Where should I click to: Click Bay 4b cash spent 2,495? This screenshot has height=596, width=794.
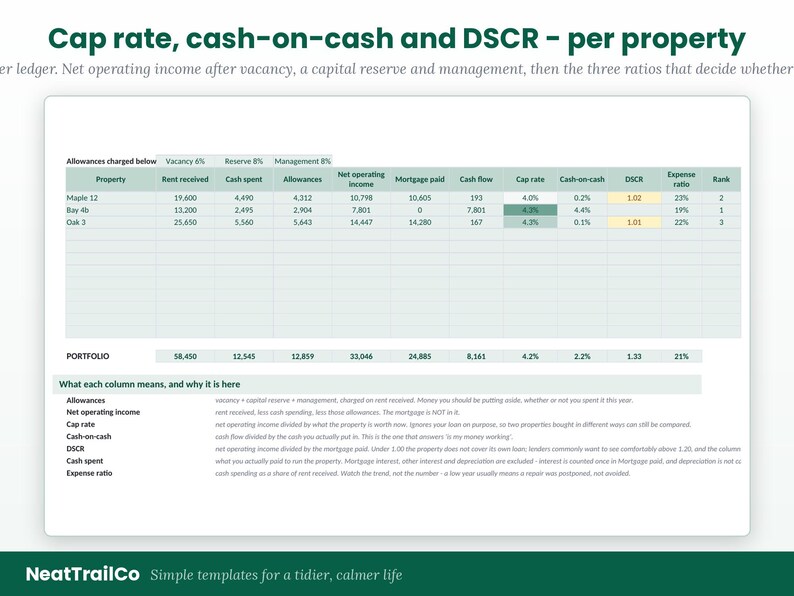click(244, 210)
